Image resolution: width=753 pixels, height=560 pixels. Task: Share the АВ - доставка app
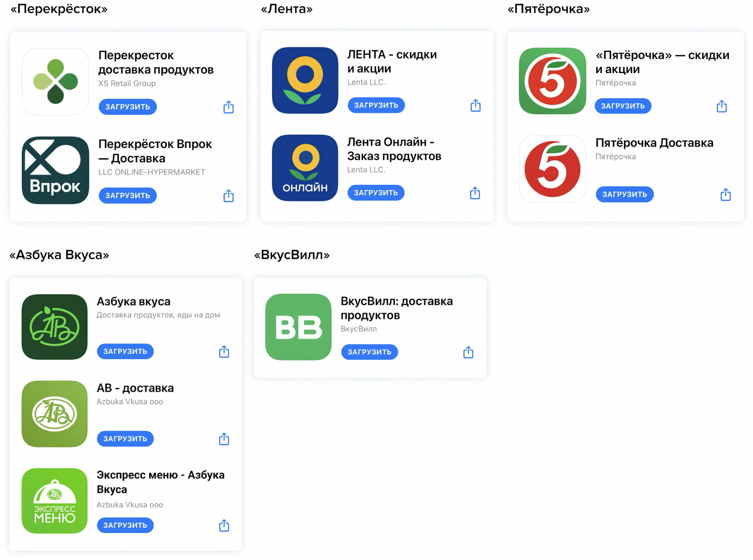[x=224, y=439]
